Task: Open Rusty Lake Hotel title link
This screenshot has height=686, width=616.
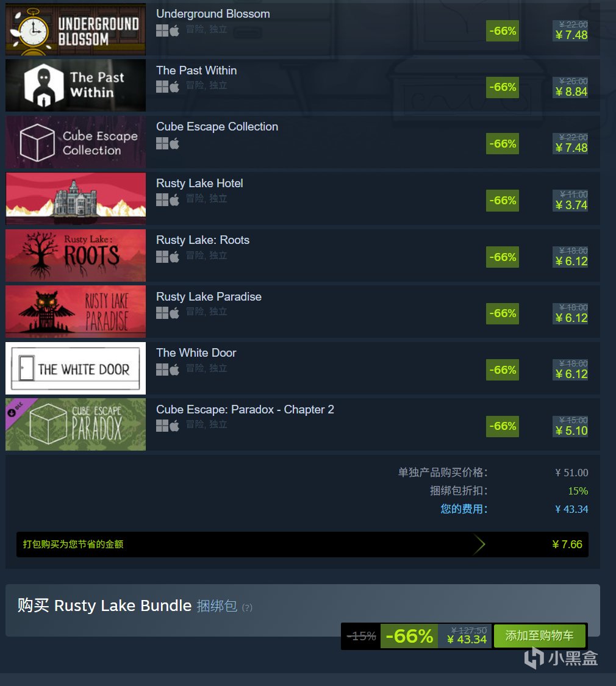Action: tap(199, 184)
